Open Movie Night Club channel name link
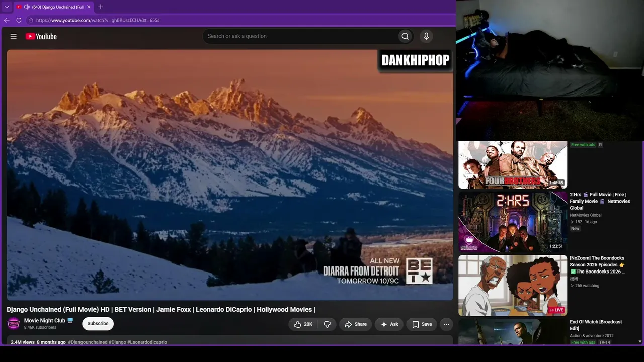 click(45, 321)
